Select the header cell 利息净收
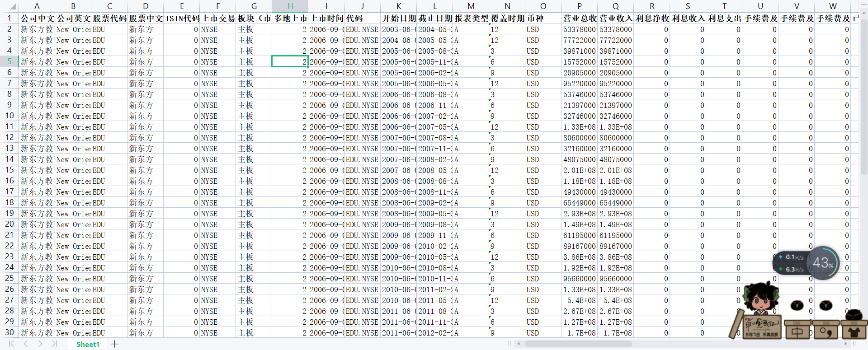868x350 pixels. tap(652, 18)
